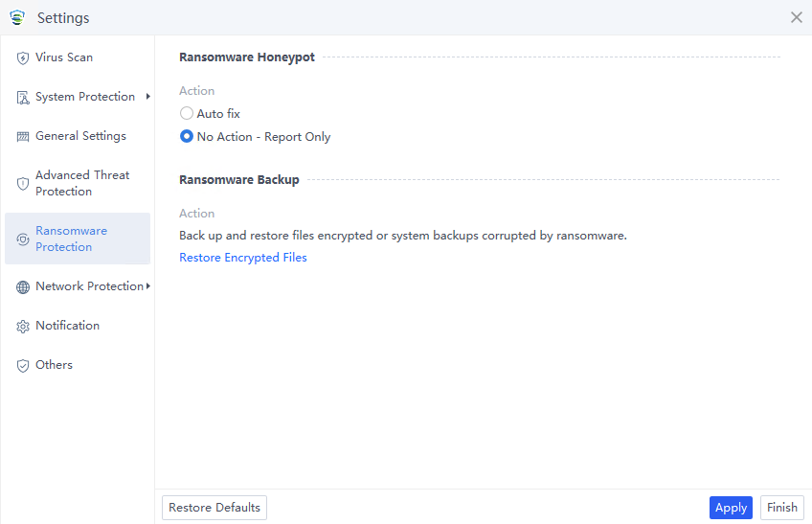Select the Auto fix radio option
This screenshot has height=524, width=812.
tap(187, 114)
